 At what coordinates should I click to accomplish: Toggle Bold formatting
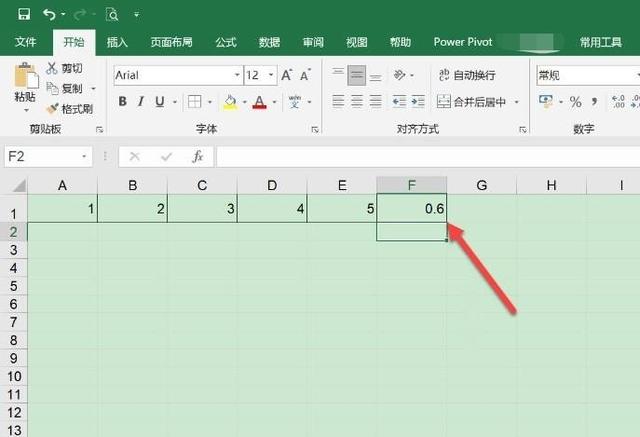tap(123, 102)
